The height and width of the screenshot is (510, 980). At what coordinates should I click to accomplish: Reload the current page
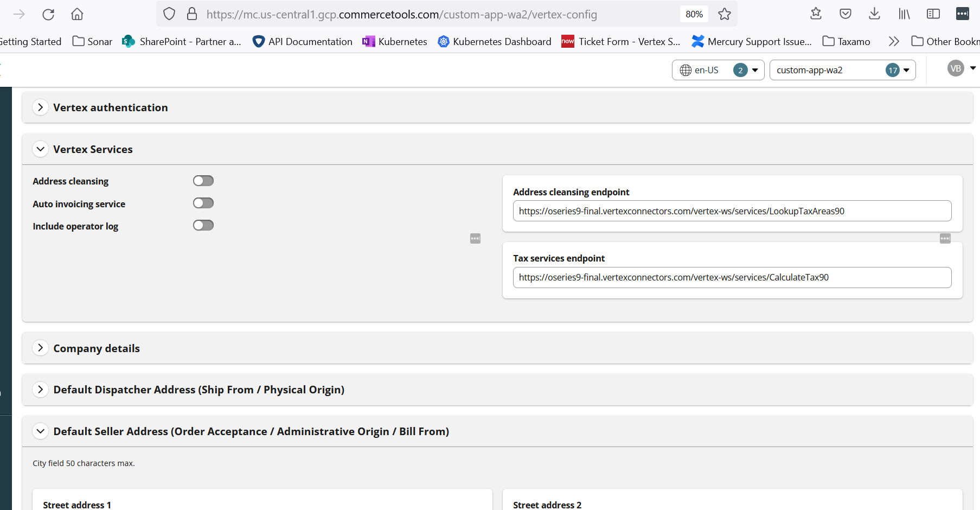tap(48, 14)
